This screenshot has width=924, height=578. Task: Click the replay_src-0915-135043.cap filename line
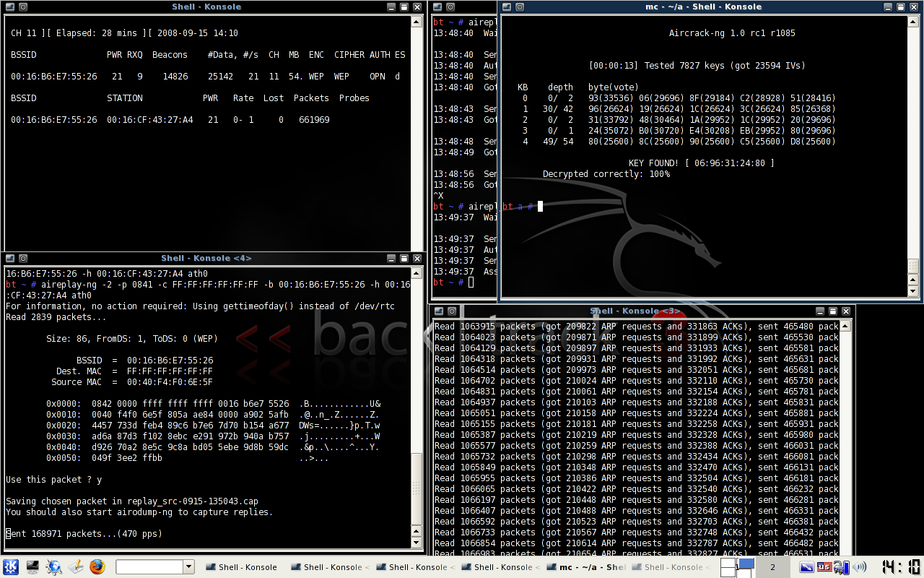coord(132,501)
